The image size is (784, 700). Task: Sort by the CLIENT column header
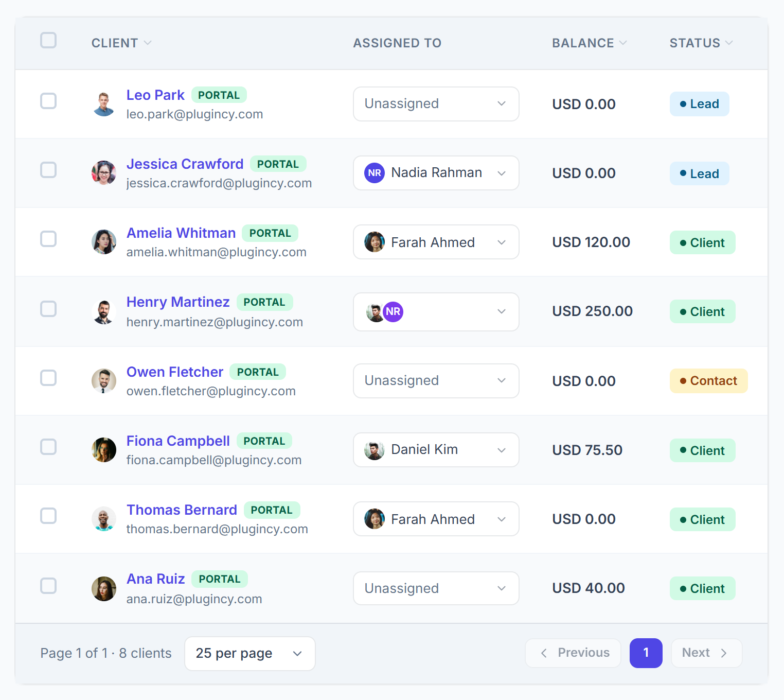point(115,43)
